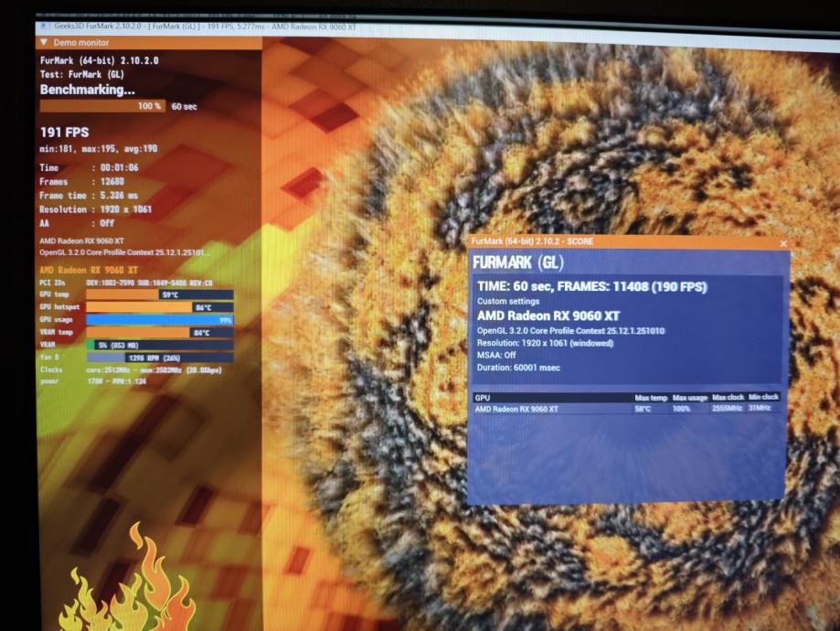840x631 pixels.
Task: Click the 'Max clock' column header
Action: coord(728,397)
